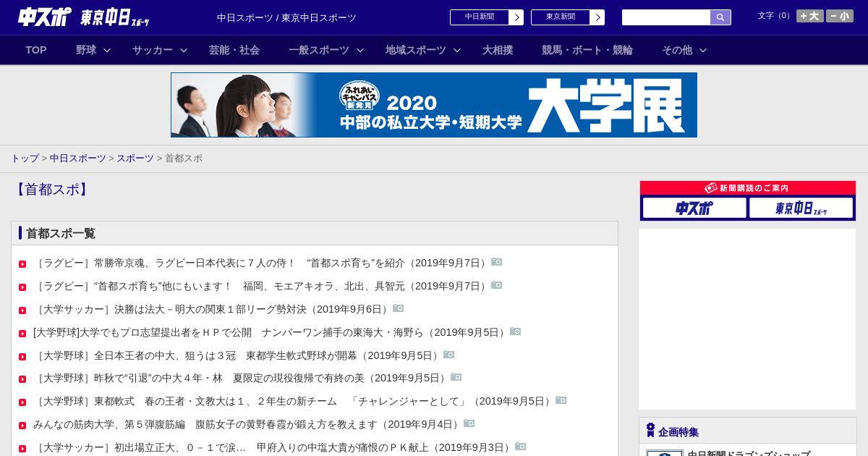Click photo icon beside 文教大 article
Screen dimensions: 868x456
[561, 400]
